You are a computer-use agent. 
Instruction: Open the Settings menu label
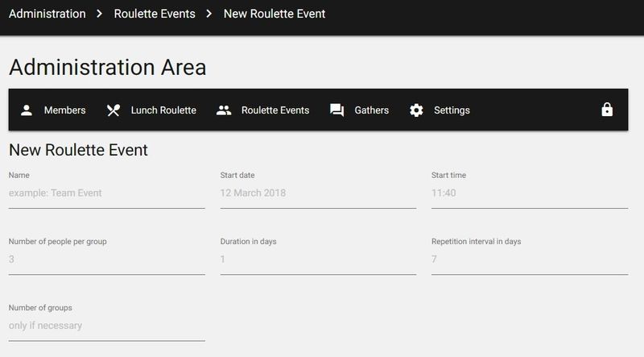(452, 110)
